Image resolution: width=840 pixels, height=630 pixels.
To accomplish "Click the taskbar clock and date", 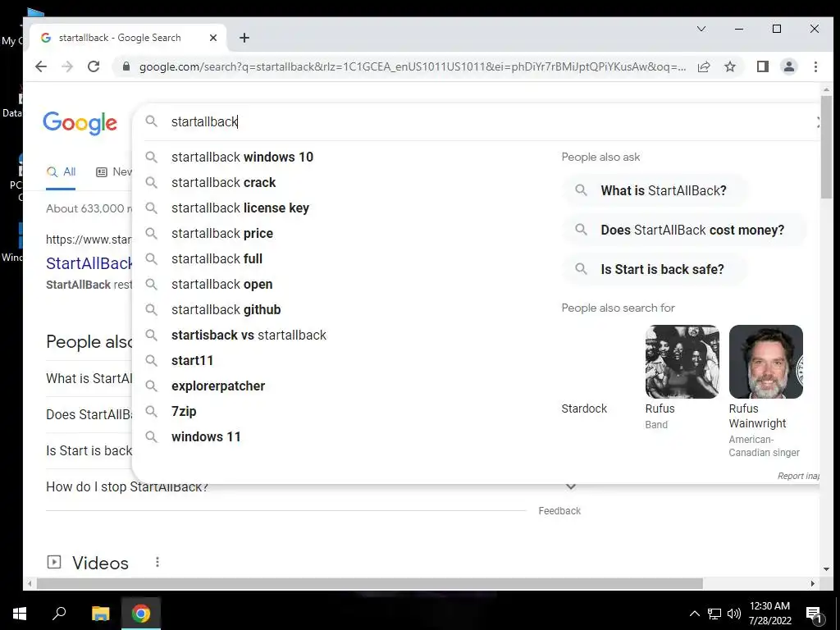I will [769, 614].
